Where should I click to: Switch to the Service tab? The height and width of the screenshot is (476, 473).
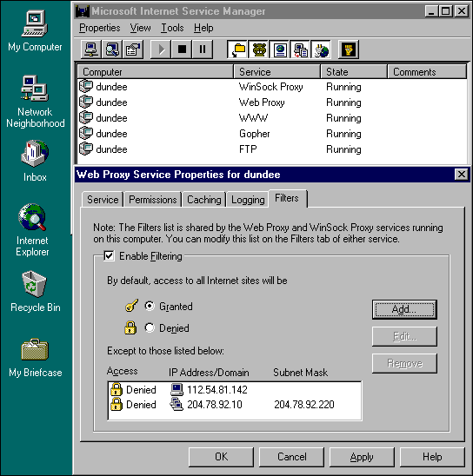(103, 200)
